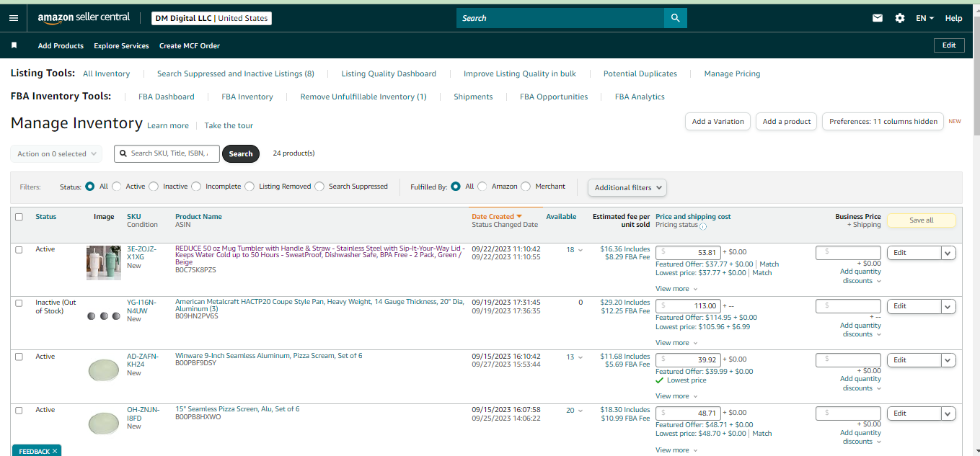Select the Listing Removed status filter
Screen dimensions: 980x456
point(250,187)
